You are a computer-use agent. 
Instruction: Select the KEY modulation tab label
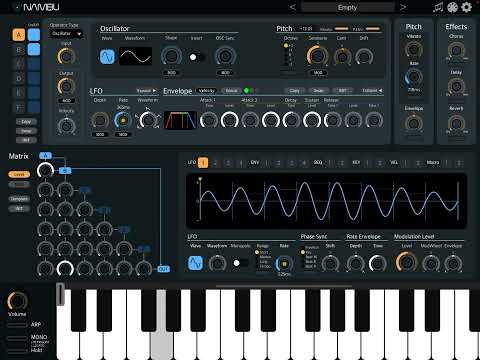coord(356,162)
